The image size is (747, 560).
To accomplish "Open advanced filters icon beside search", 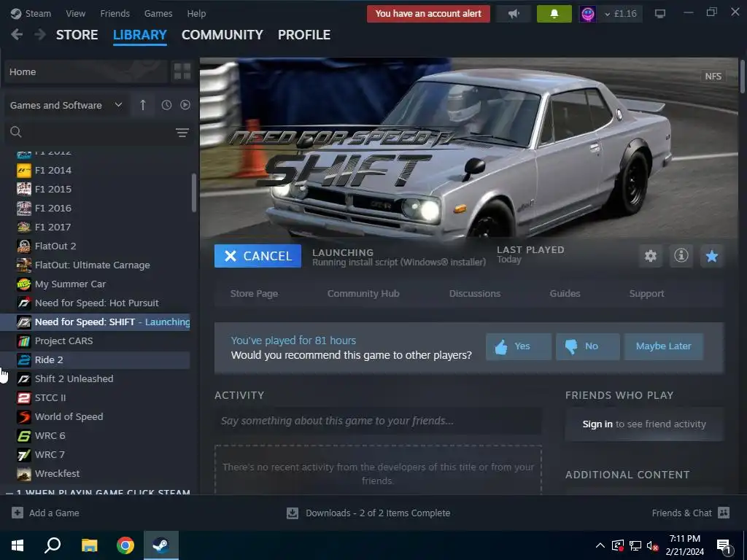I will (182, 133).
